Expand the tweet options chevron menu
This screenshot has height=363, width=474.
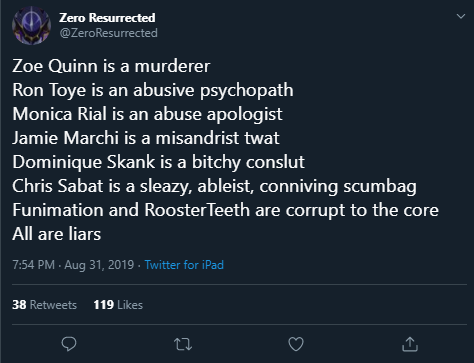pyautogui.click(x=461, y=16)
